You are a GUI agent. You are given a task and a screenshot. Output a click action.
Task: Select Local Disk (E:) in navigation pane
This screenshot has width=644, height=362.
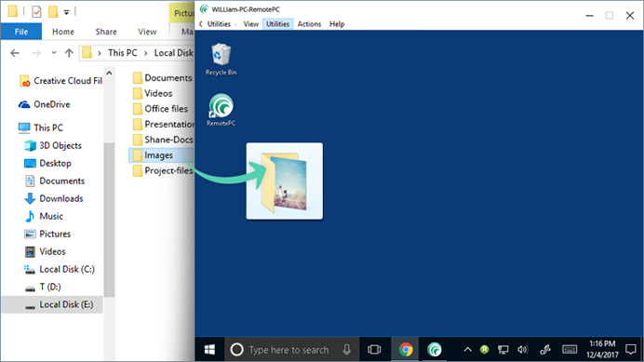52,304
